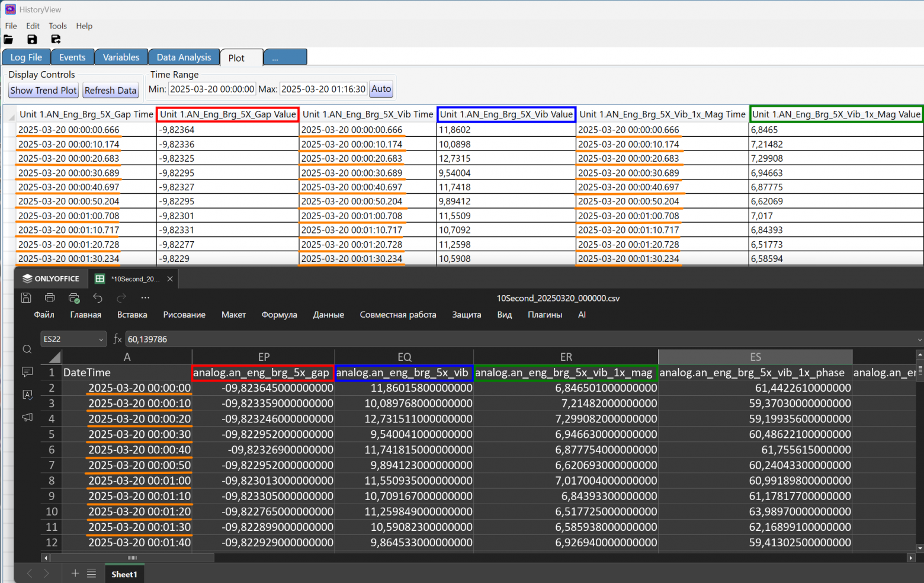Click the Refresh Data button
This screenshot has height=583, width=924.
tap(111, 91)
